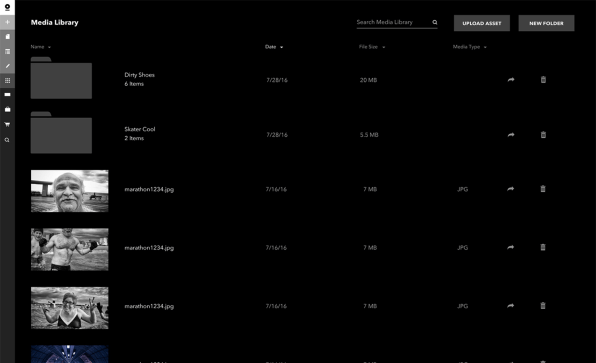The image size is (596, 363).
Task: Open the briefcase icon in sidebar
Action: pos(7,109)
